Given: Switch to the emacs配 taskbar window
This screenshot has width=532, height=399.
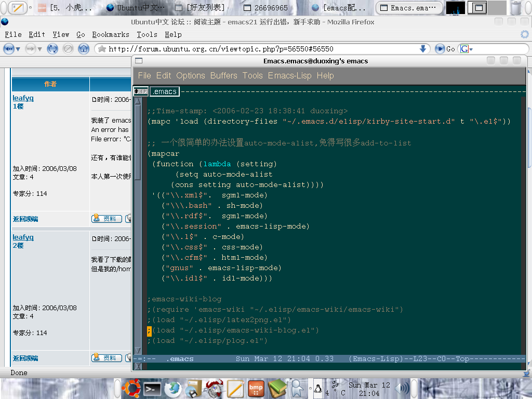Looking at the screenshot, I should pyautogui.click(x=339, y=7).
